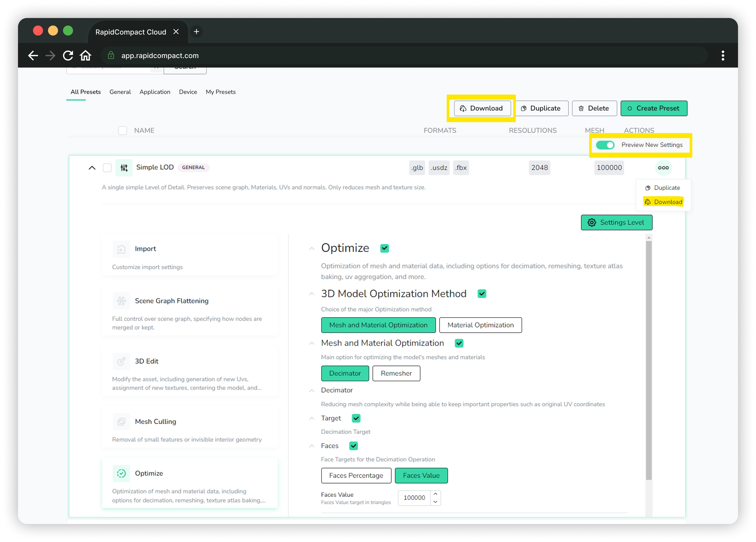The width and height of the screenshot is (756, 542).
Task: Switch to the Application tab
Action: (155, 92)
